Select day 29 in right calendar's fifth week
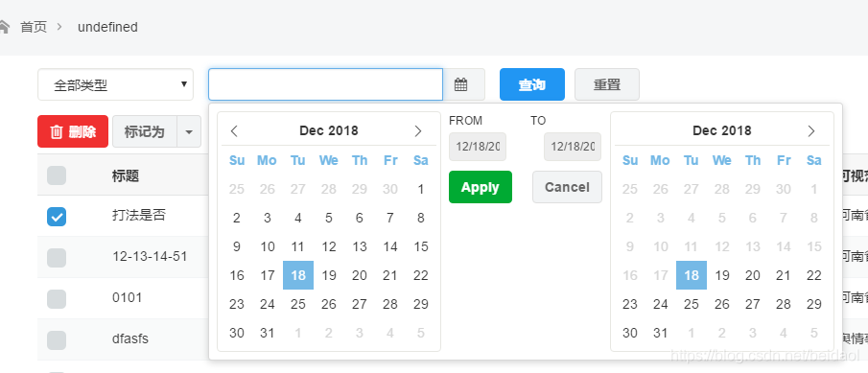The width and height of the screenshot is (868, 373). tap(813, 304)
